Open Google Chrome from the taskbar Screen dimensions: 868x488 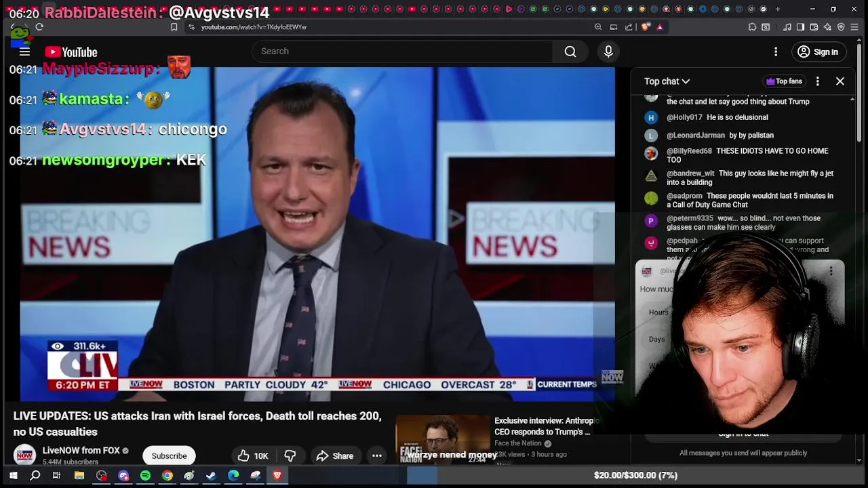click(x=167, y=476)
